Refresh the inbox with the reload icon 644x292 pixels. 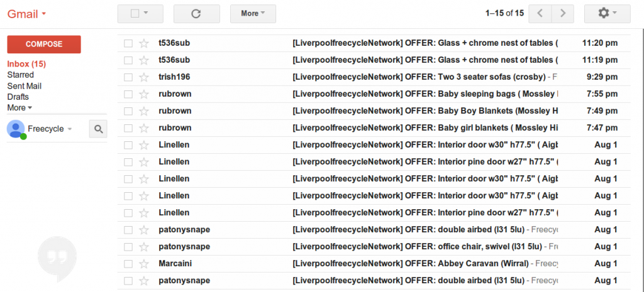point(196,14)
